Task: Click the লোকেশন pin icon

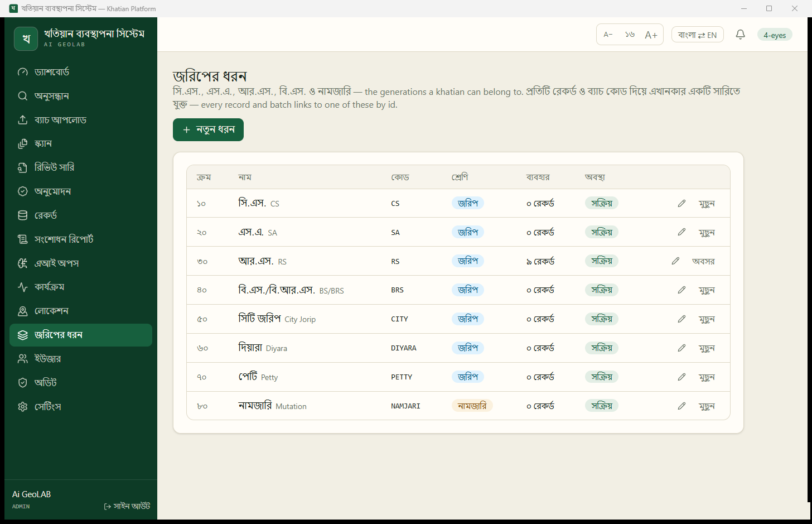Action: (22, 311)
